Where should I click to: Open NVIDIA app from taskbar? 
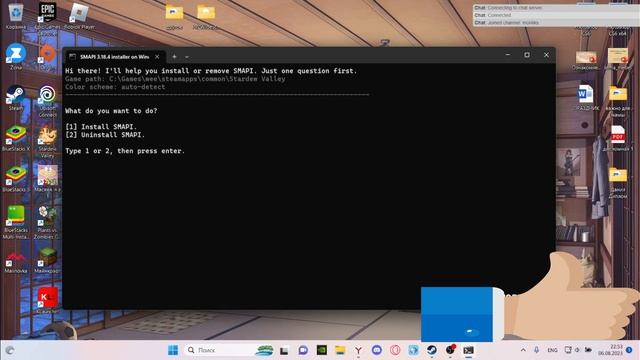(x=322, y=350)
